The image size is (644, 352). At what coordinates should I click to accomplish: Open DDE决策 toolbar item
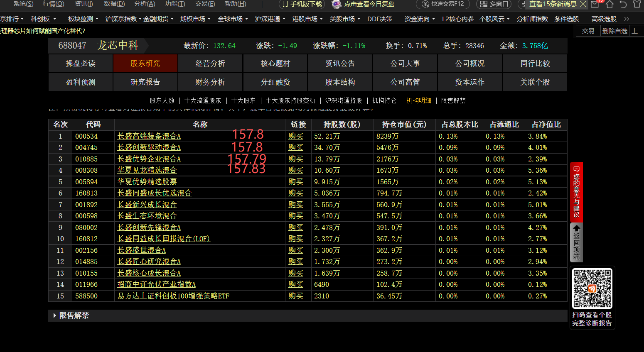coord(380,19)
